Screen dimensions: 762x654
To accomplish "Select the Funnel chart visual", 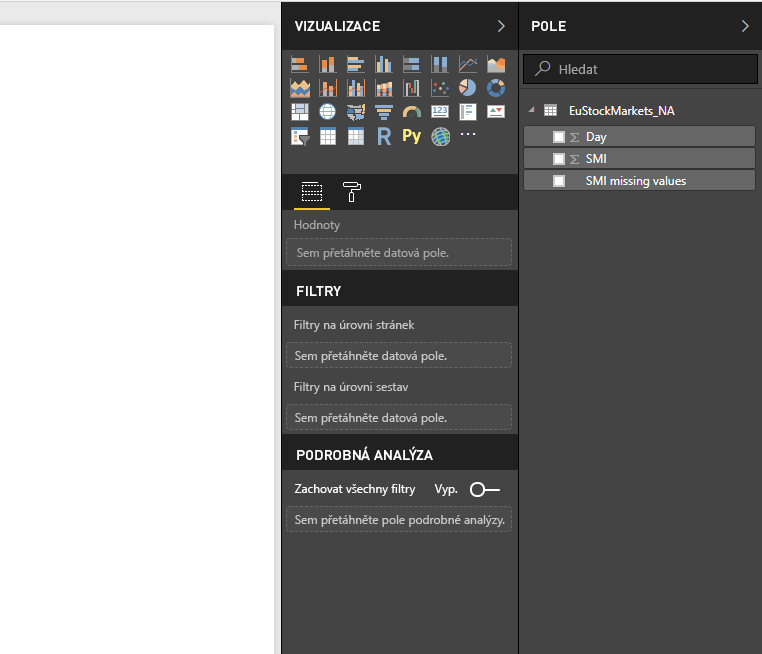I will click(x=383, y=112).
